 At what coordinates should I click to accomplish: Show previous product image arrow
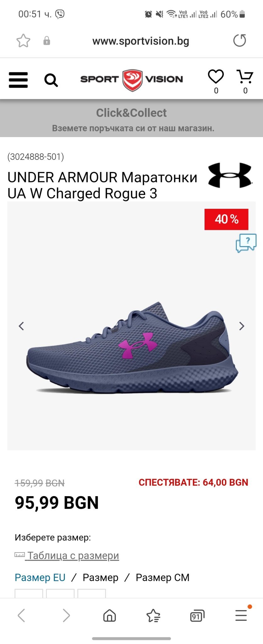(x=21, y=326)
